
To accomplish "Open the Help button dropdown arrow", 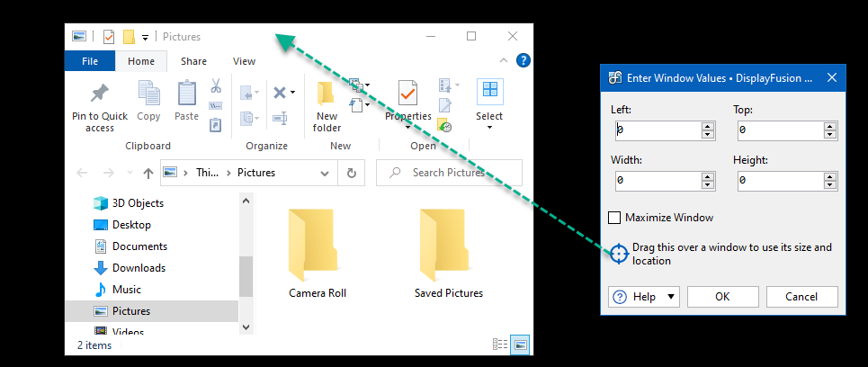I will 671,297.
